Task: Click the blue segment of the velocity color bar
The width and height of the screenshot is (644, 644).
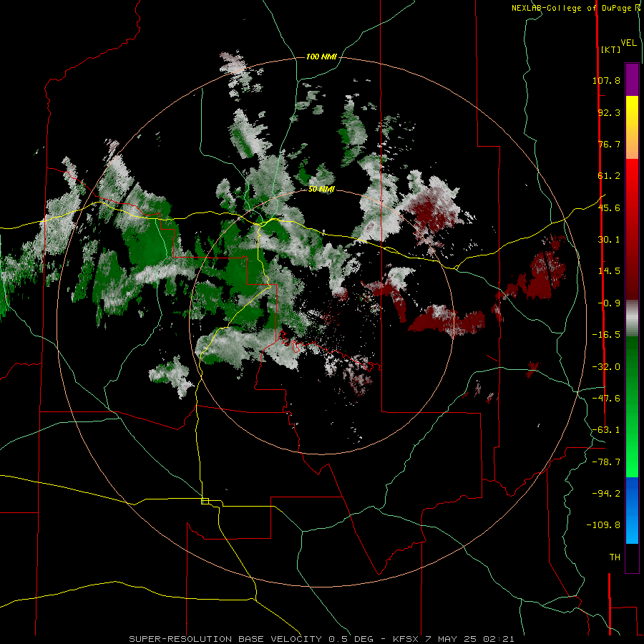Action: (x=632, y=510)
